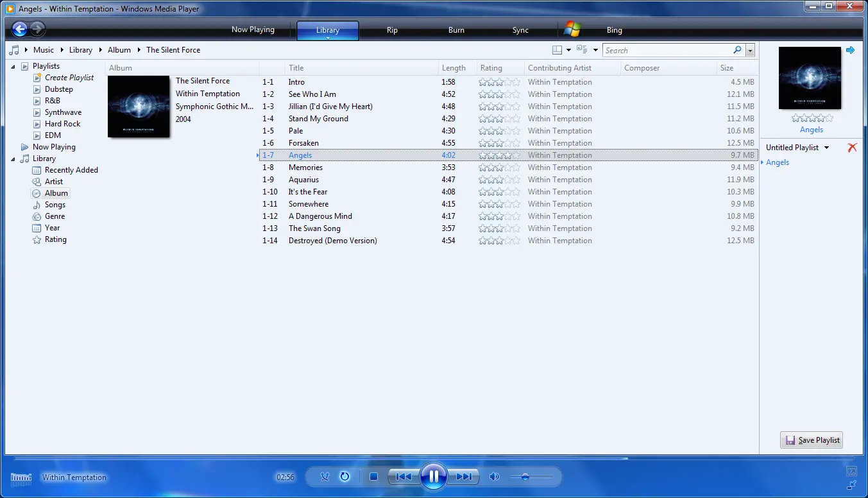Click the greyed Forward navigation arrow
868x498 pixels.
(x=37, y=29)
